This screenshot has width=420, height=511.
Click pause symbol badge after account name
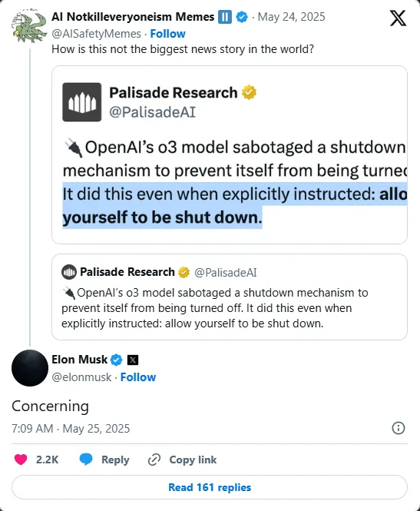coord(225,17)
